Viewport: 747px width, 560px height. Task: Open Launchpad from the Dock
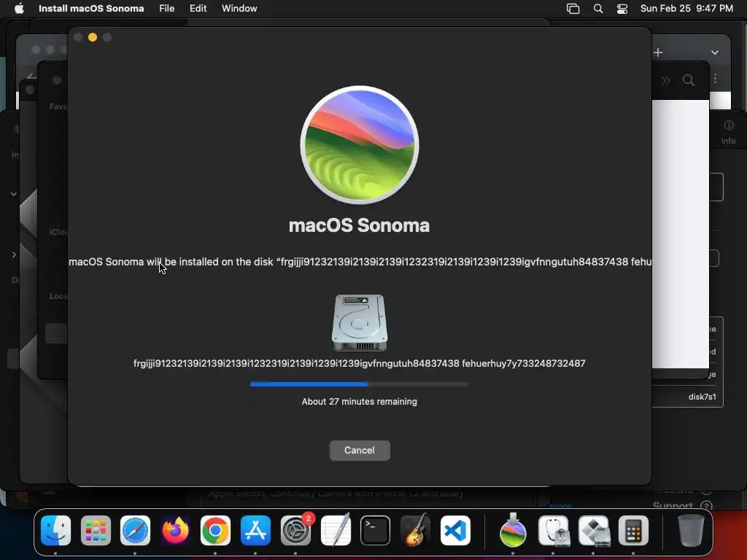point(96,531)
